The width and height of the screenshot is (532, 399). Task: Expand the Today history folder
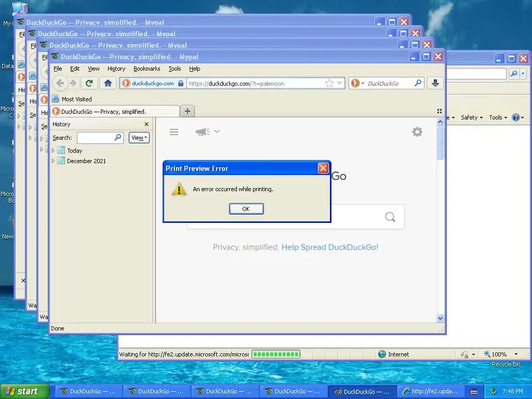click(x=54, y=150)
